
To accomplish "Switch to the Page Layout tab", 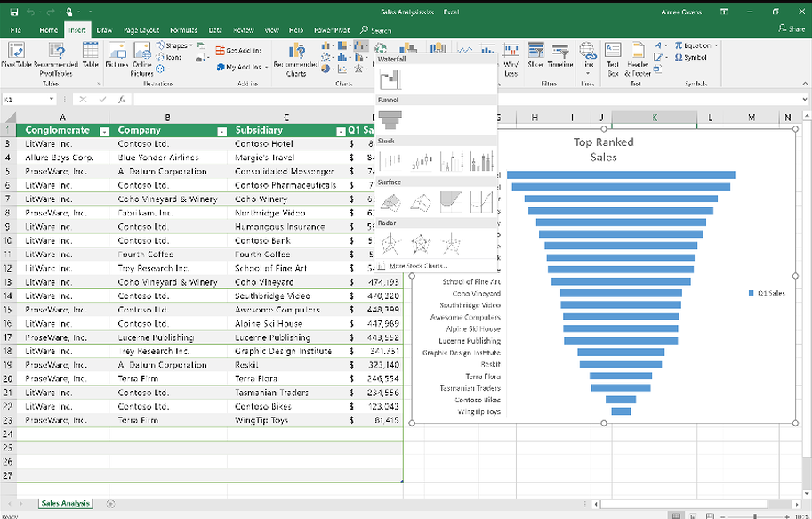I will pos(142,30).
